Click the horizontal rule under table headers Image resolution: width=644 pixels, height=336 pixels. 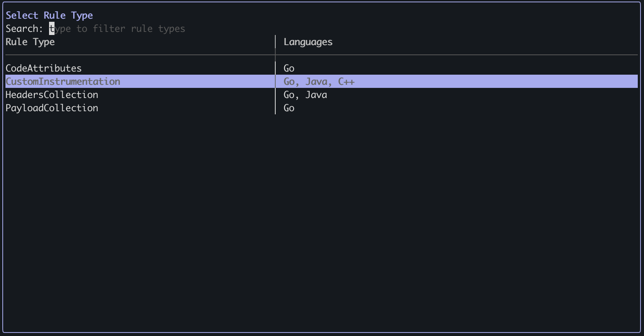pyautogui.click(x=321, y=55)
